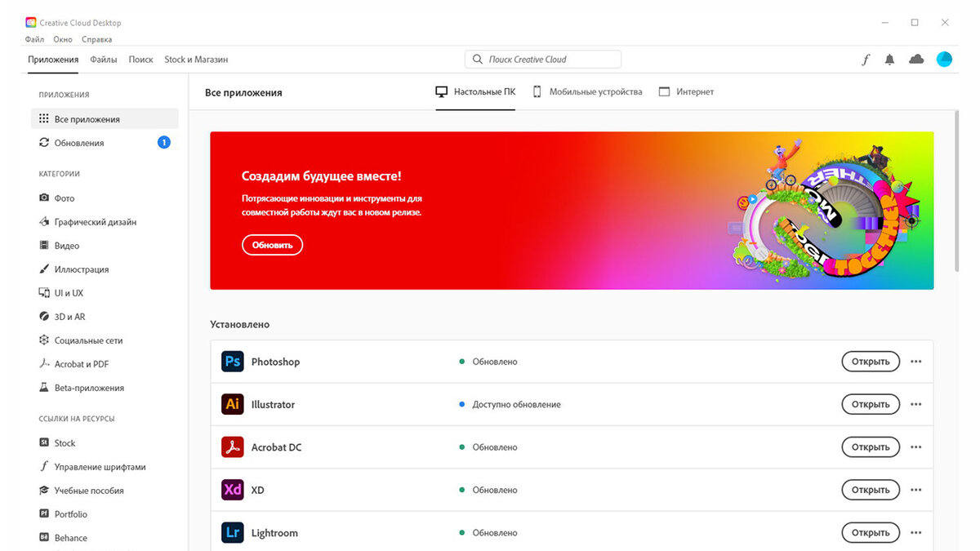Select the Приложения top tab
The height and width of the screenshot is (551, 980).
(x=53, y=60)
